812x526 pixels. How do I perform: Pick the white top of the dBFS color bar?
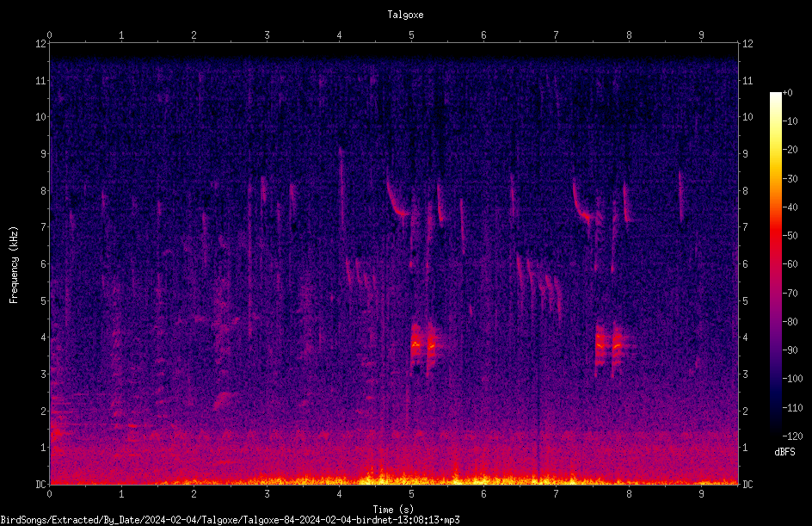[775, 96]
